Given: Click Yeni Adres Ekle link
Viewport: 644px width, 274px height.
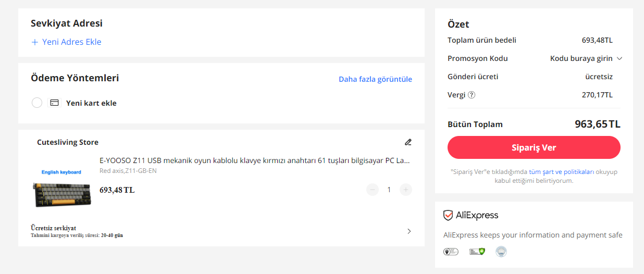Looking at the screenshot, I should pos(71,42).
